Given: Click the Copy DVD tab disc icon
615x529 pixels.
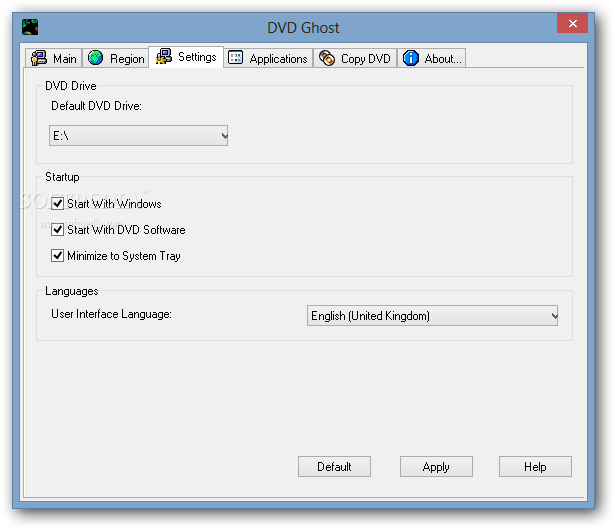Looking at the screenshot, I should pyautogui.click(x=326, y=58).
